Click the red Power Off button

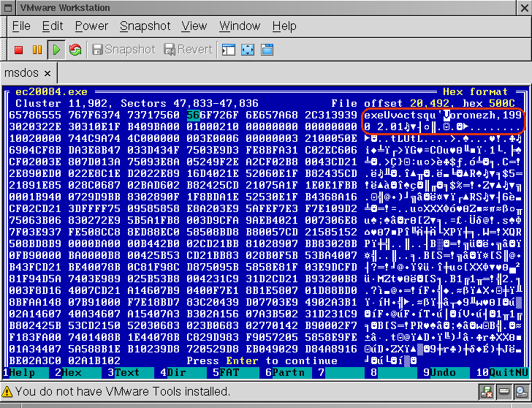19,50
